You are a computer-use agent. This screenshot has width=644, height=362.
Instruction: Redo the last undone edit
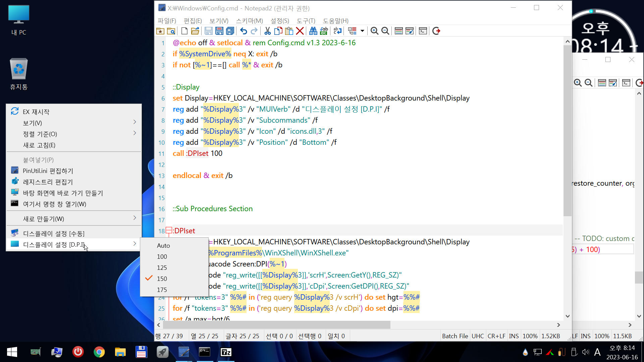(254, 31)
